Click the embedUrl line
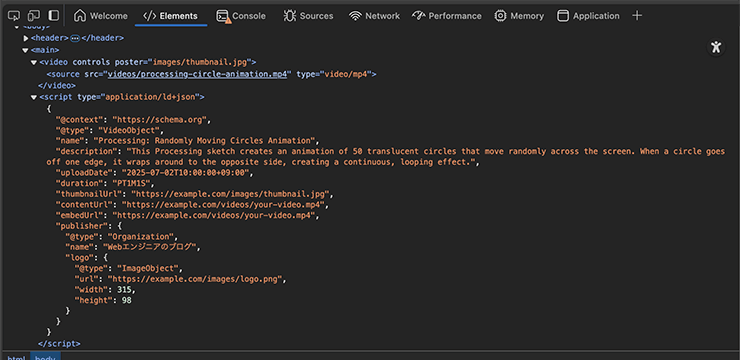The image size is (740, 360). point(188,216)
